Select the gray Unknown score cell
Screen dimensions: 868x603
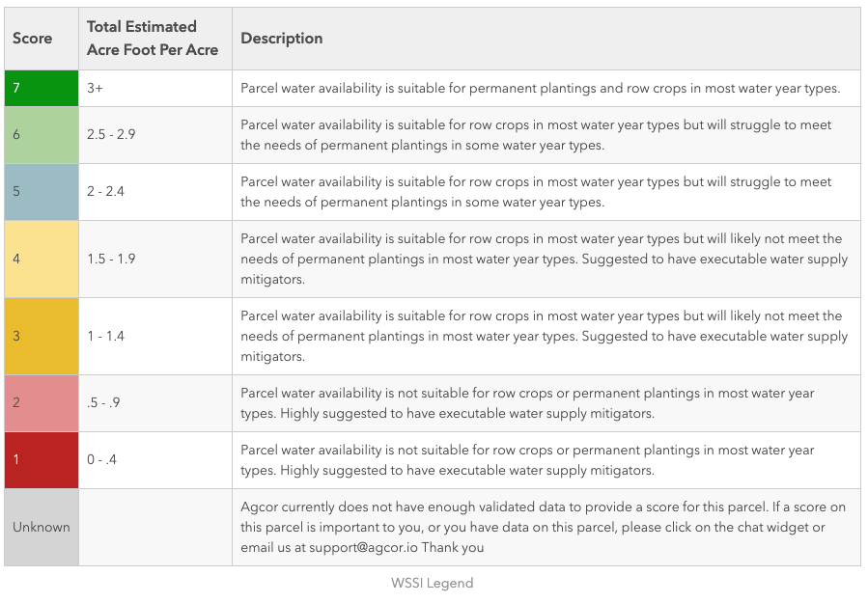(42, 527)
